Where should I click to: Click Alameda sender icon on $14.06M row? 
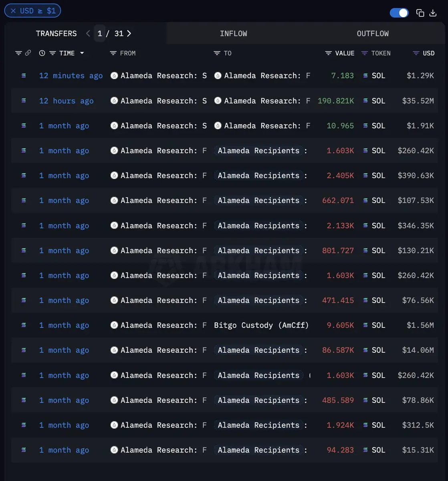114,350
